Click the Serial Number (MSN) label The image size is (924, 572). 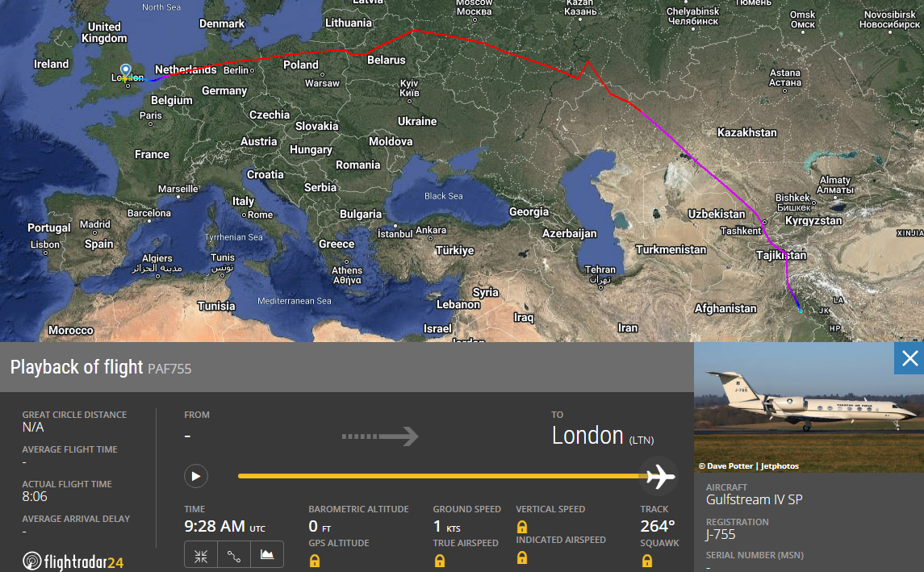755,555
